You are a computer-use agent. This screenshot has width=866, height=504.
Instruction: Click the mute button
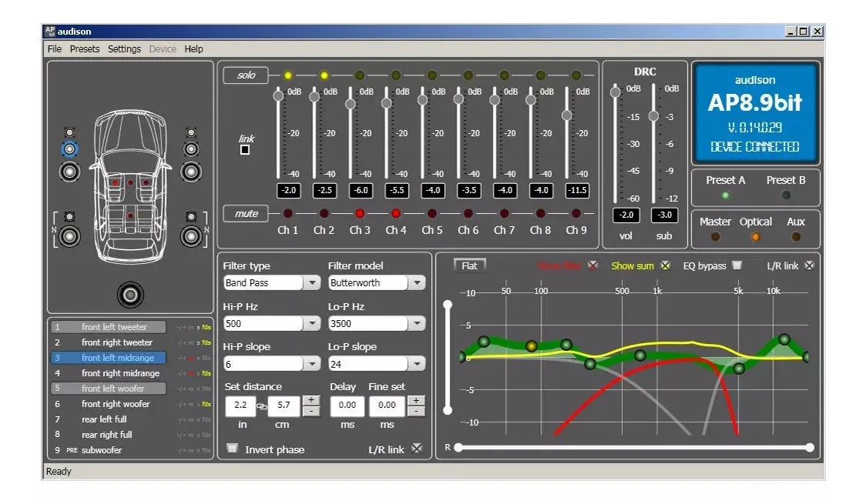point(246,214)
